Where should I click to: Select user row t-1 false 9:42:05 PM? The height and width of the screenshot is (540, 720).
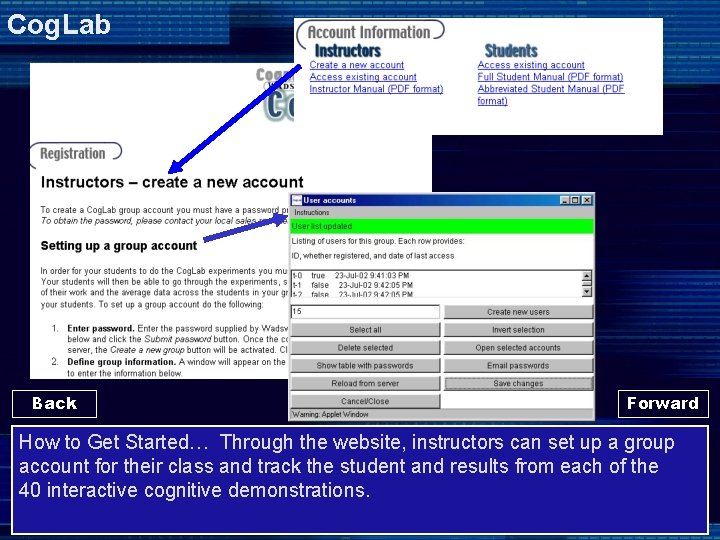click(x=353, y=285)
